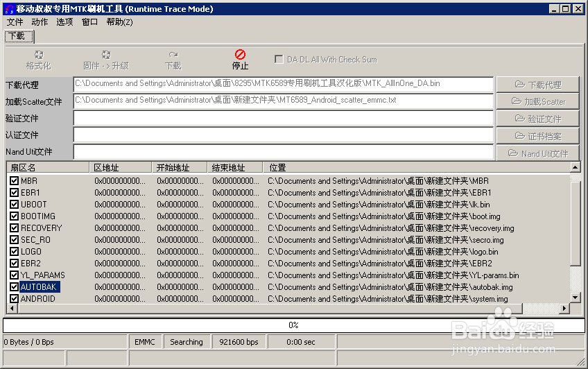This screenshot has height=369, width=588.
Task: Uncheck the ANDROID partition checkbox
Action: [15, 299]
